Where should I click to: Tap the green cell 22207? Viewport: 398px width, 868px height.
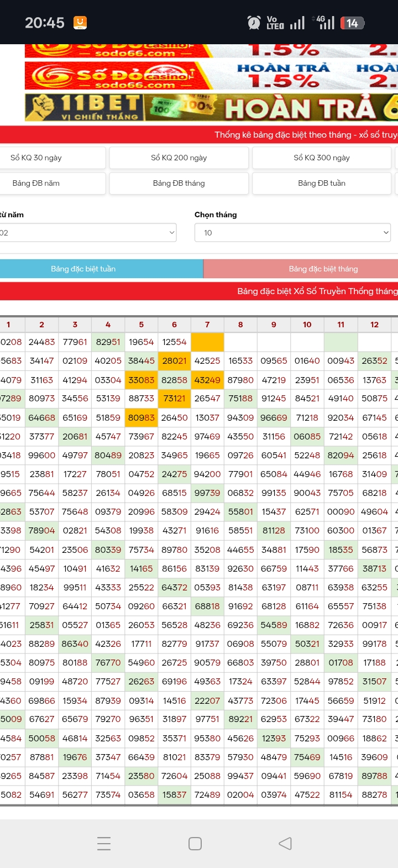[207, 700]
